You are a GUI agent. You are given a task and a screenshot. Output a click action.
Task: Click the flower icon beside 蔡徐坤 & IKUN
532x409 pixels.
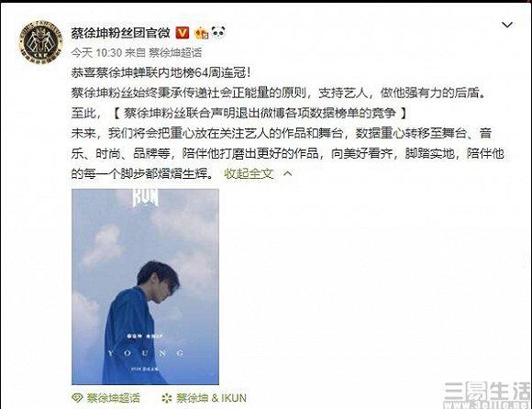pos(167,398)
